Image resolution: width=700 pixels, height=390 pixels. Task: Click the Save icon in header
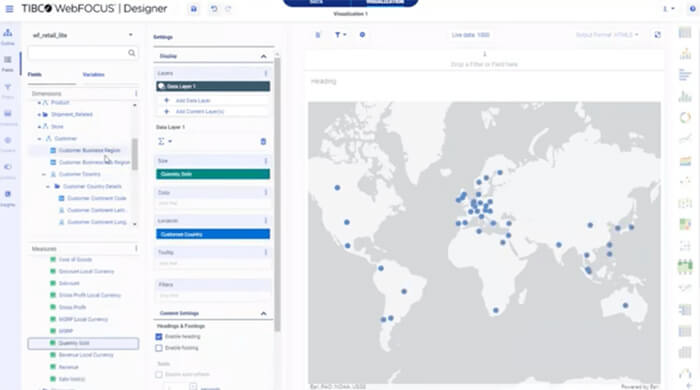point(194,9)
